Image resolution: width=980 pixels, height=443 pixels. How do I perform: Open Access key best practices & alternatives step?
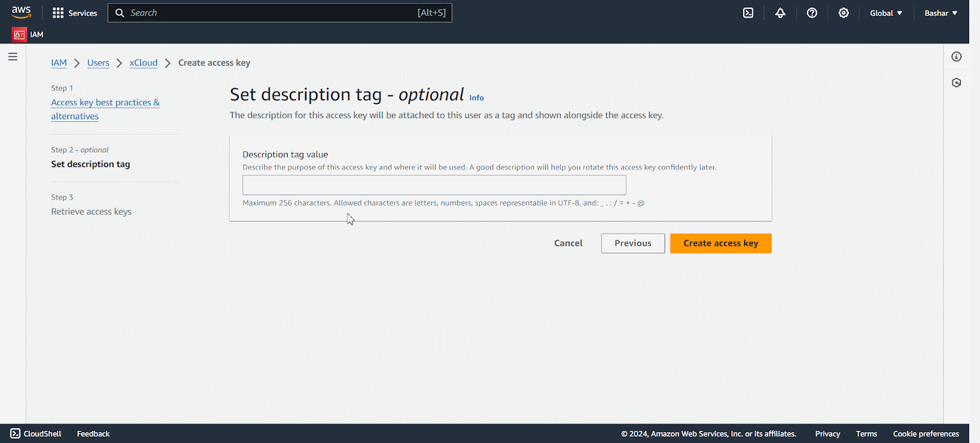click(105, 110)
